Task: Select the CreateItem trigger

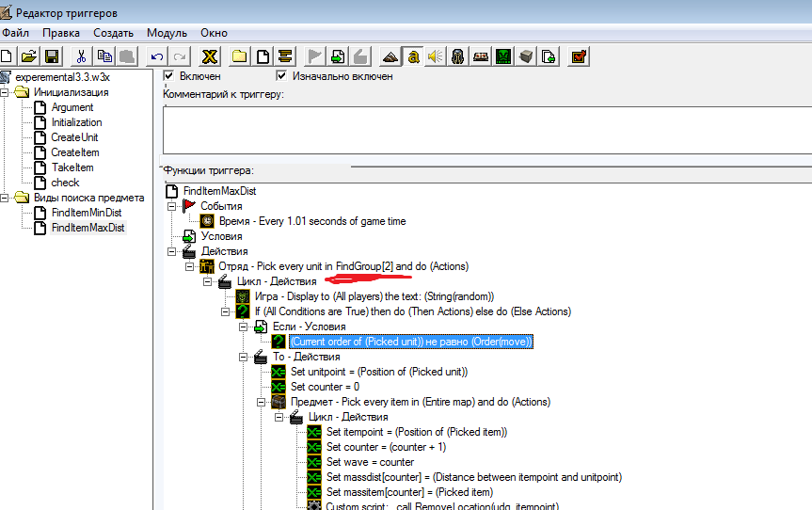Action: [x=75, y=152]
